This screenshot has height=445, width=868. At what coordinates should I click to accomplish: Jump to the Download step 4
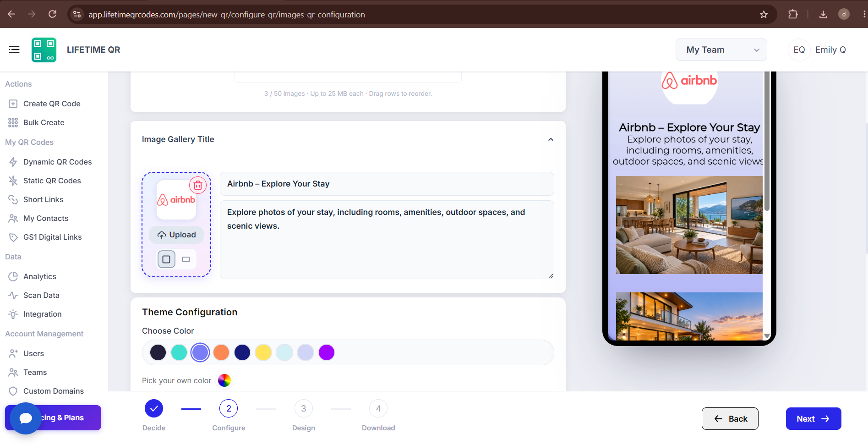pyautogui.click(x=378, y=408)
